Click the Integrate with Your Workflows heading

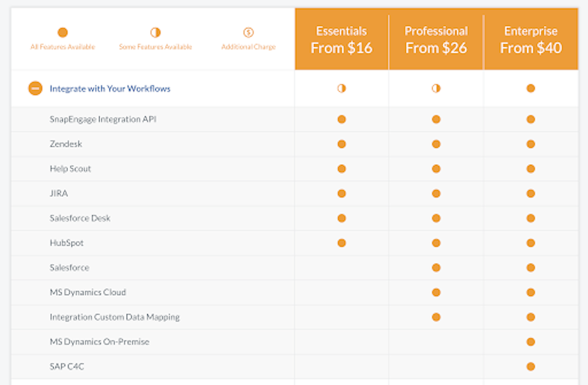110,89
